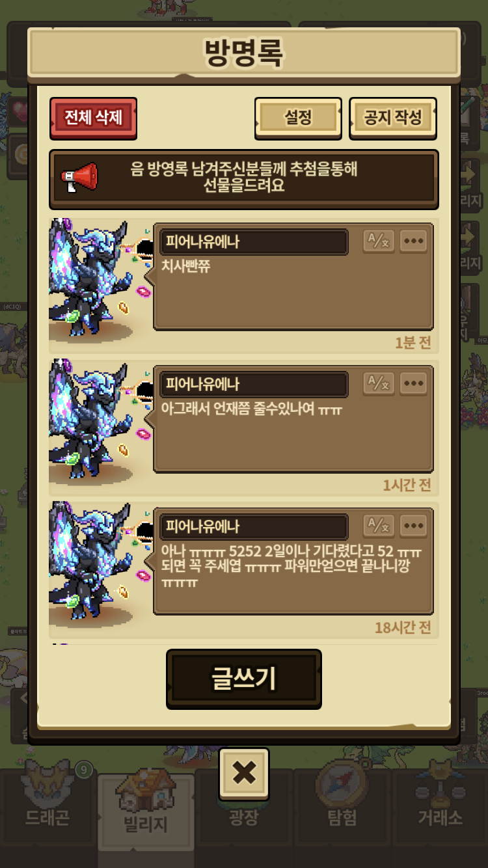This screenshot has width=488, height=868.
Task: Open the 거래소 marketplace tab
Action: 440,806
